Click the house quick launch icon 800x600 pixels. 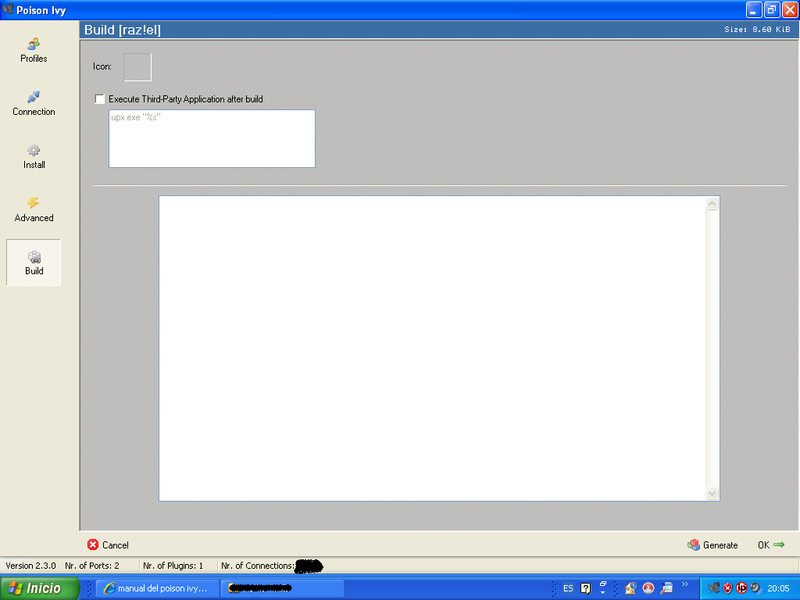pos(630,588)
